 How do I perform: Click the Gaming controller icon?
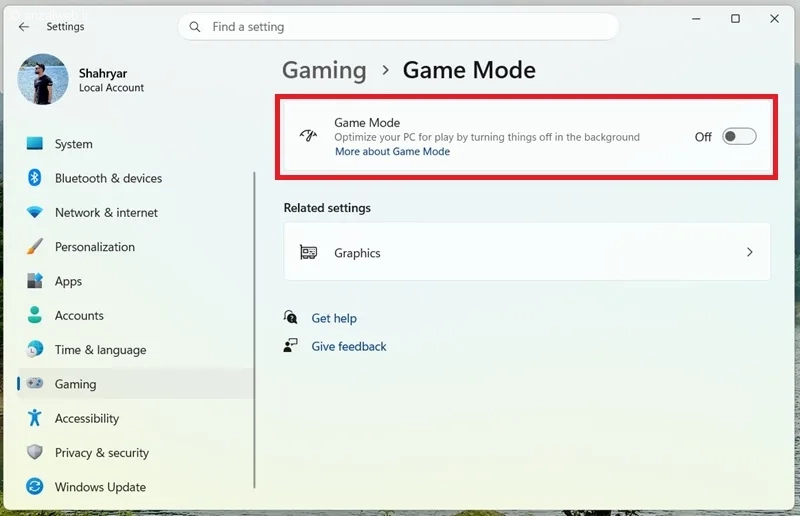tap(35, 383)
